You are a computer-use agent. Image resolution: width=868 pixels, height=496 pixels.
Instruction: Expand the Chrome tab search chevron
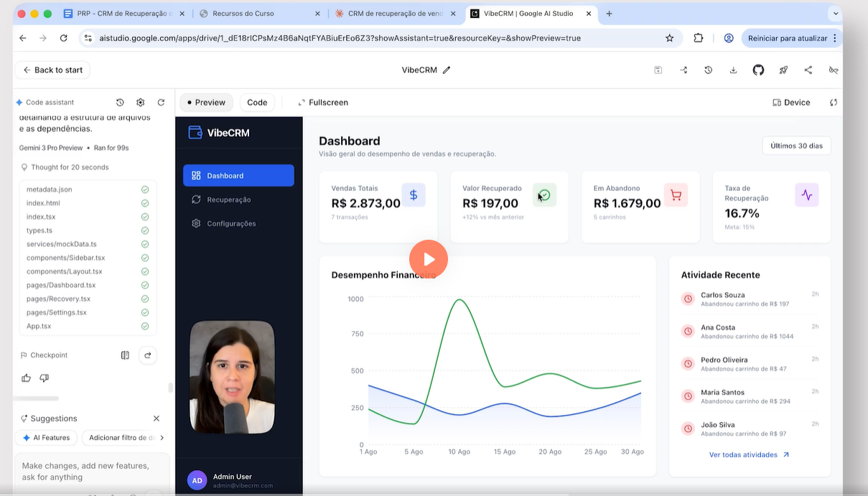835,14
